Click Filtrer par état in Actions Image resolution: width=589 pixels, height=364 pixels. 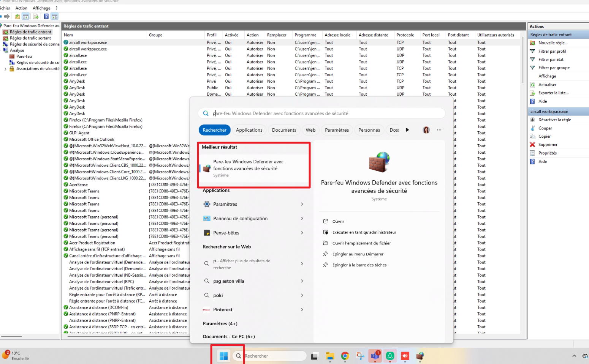[x=551, y=60]
